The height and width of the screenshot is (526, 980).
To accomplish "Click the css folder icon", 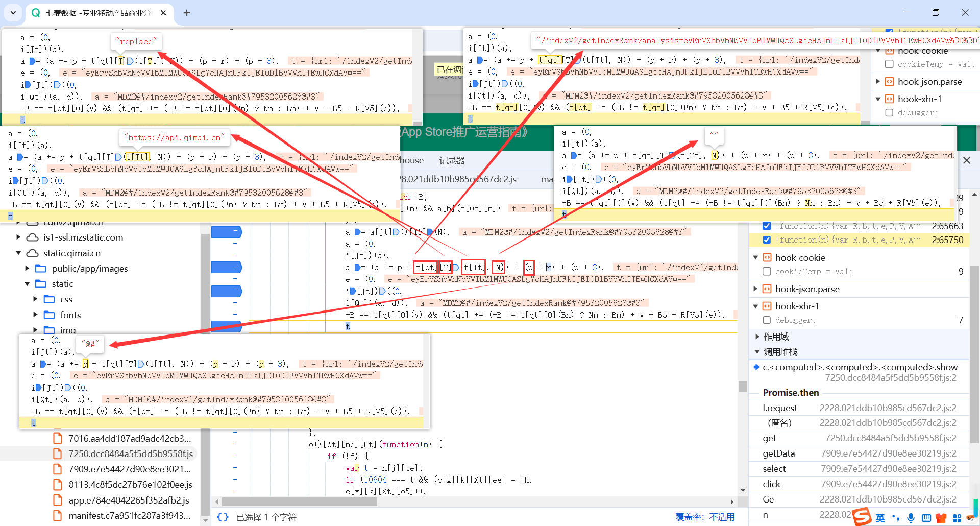I will [50, 299].
